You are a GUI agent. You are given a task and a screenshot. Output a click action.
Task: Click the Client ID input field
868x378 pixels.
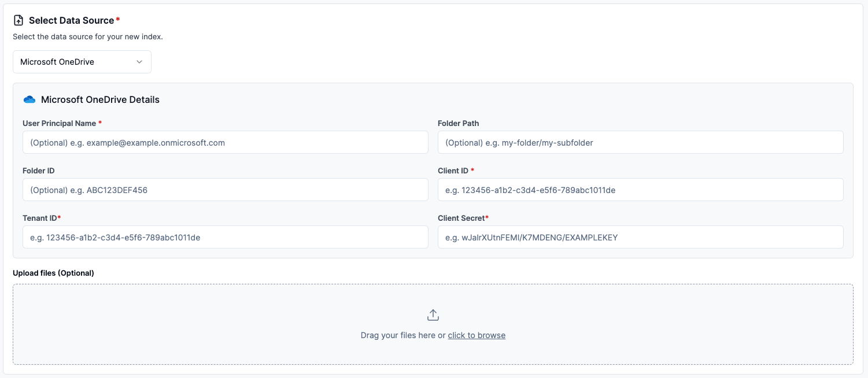pos(640,190)
